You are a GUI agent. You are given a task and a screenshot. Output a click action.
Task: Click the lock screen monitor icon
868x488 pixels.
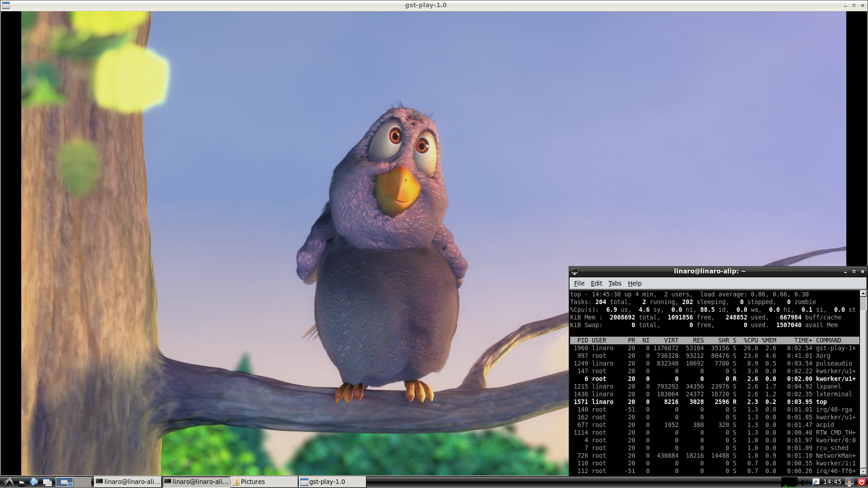pyautogui.click(x=849, y=482)
